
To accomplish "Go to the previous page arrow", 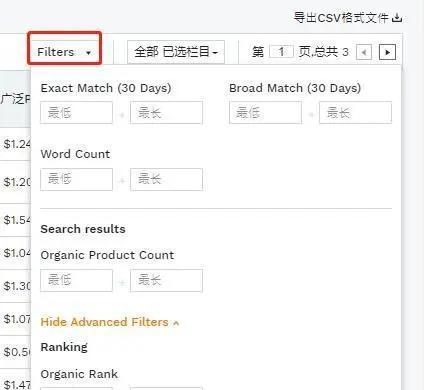I will coord(364,52).
